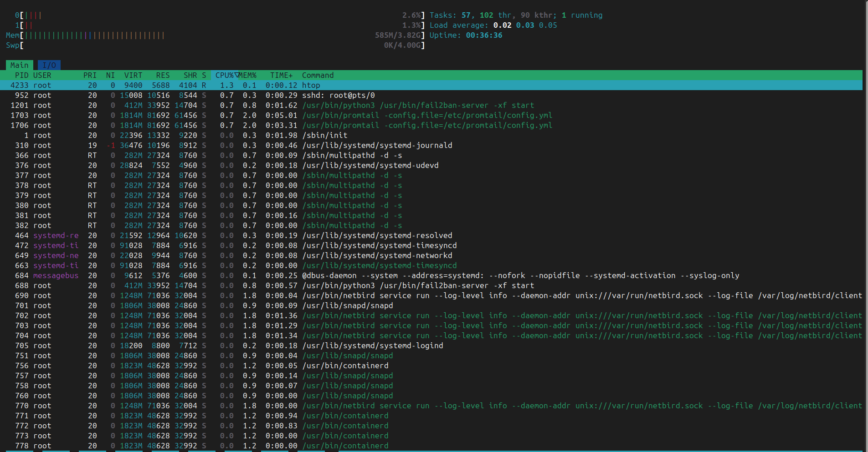Viewport: 868px width, 452px height.
Task: Select snapd thread with PID 751
Action: [431, 356]
